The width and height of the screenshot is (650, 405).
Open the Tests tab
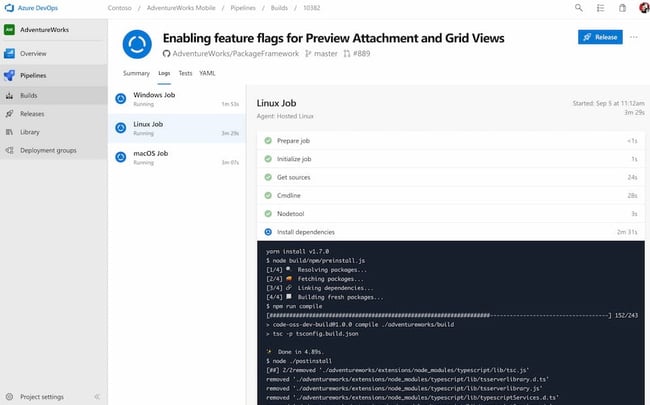[x=185, y=73]
